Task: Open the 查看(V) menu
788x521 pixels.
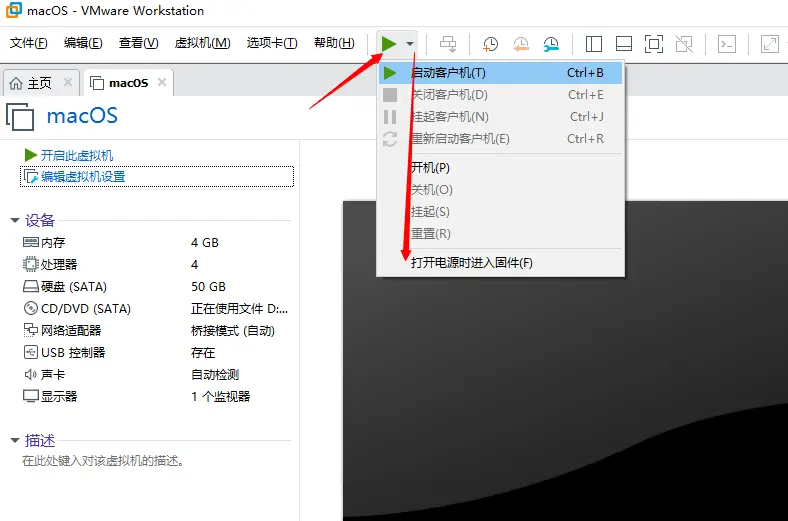Action: (138, 43)
